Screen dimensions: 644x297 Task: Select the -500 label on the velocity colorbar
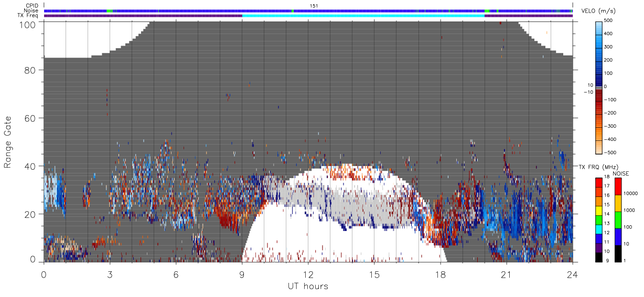611,153
